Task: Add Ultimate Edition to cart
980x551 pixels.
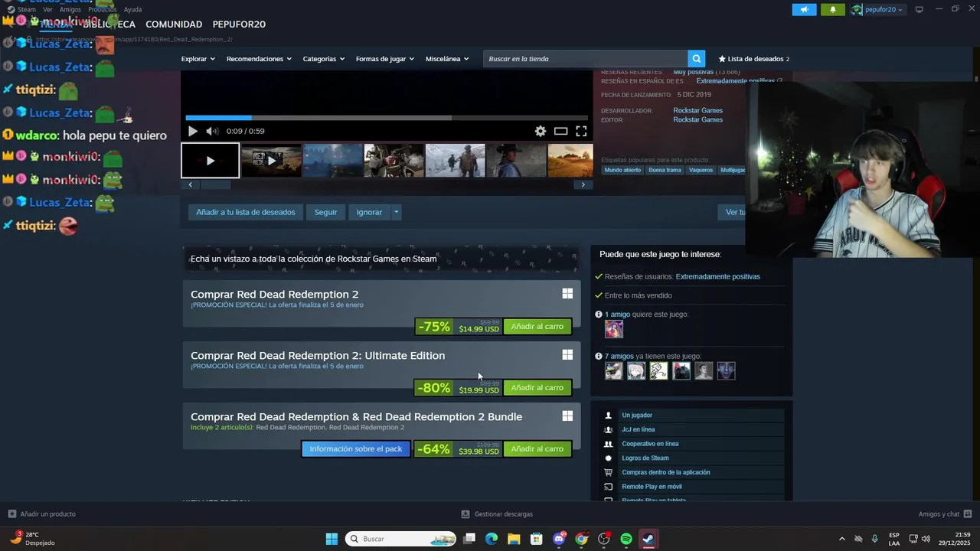Action: click(537, 388)
